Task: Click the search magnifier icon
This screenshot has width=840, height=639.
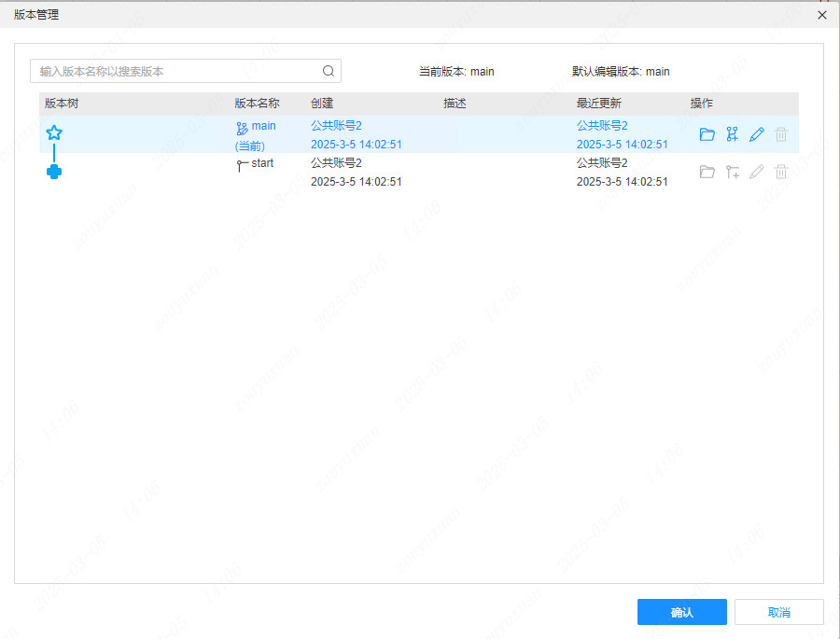Action: pos(328,70)
